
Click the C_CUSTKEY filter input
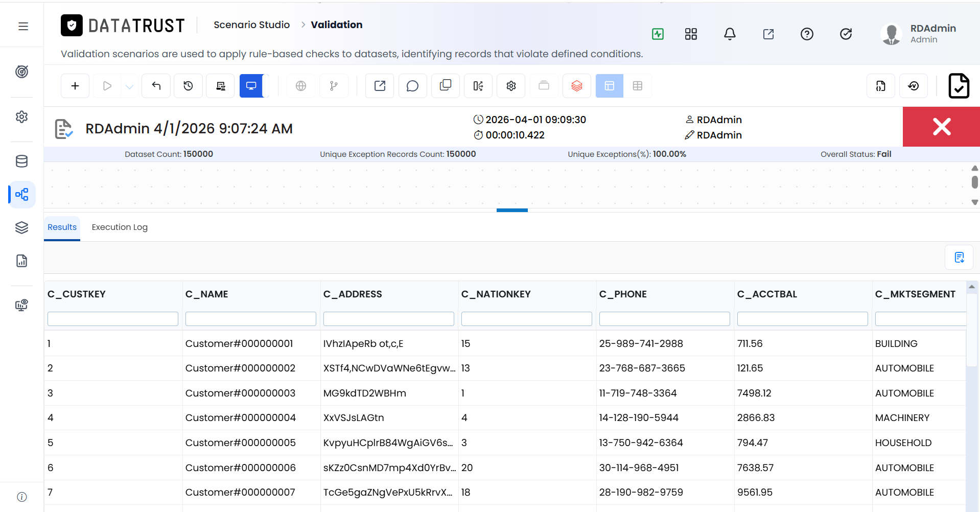113,319
